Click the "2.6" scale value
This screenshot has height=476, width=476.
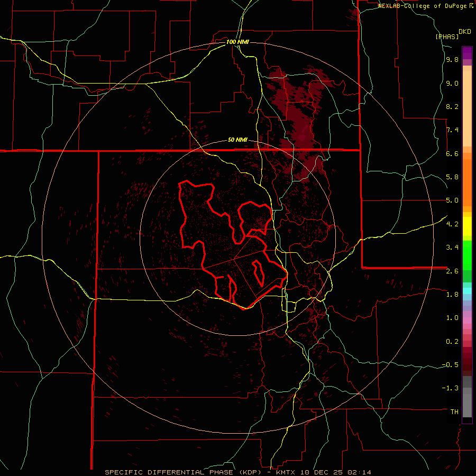pos(452,271)
